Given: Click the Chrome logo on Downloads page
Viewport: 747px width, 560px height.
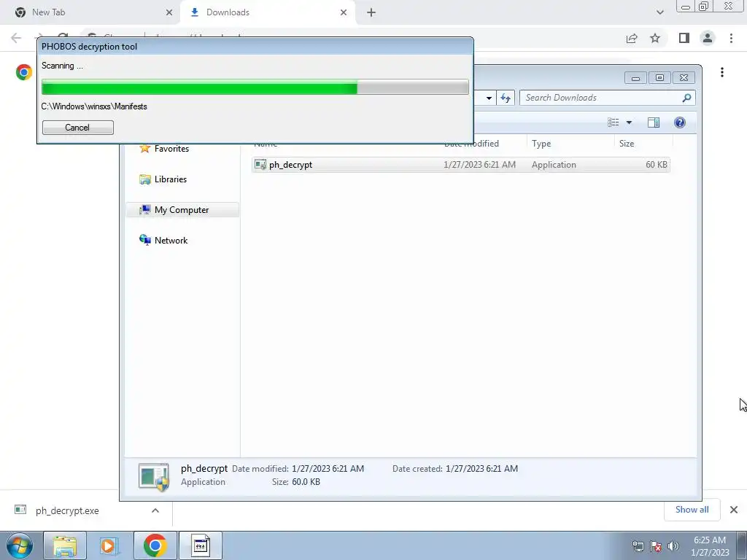Looking at the screenshot, I should click(24, 72).
